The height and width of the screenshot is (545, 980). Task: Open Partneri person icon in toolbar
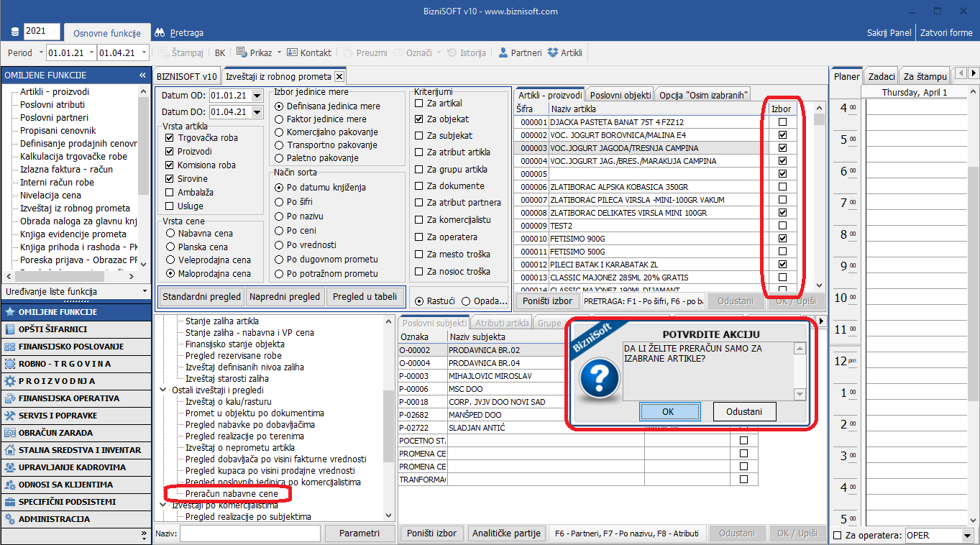503,52
